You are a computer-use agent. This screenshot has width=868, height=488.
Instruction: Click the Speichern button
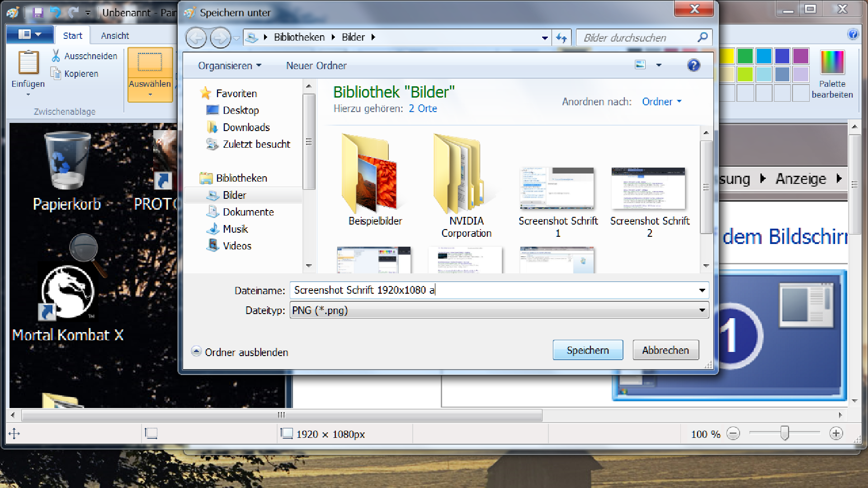point(587,350)
